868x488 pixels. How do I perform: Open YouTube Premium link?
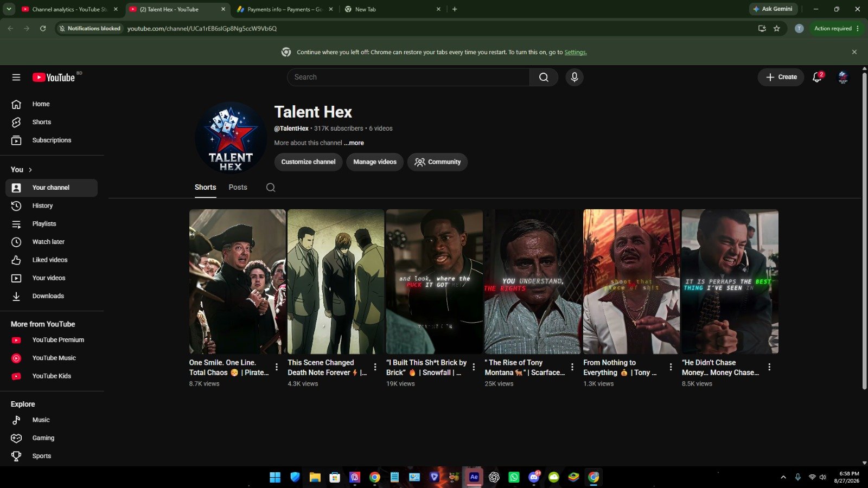[x=52, y=340]
